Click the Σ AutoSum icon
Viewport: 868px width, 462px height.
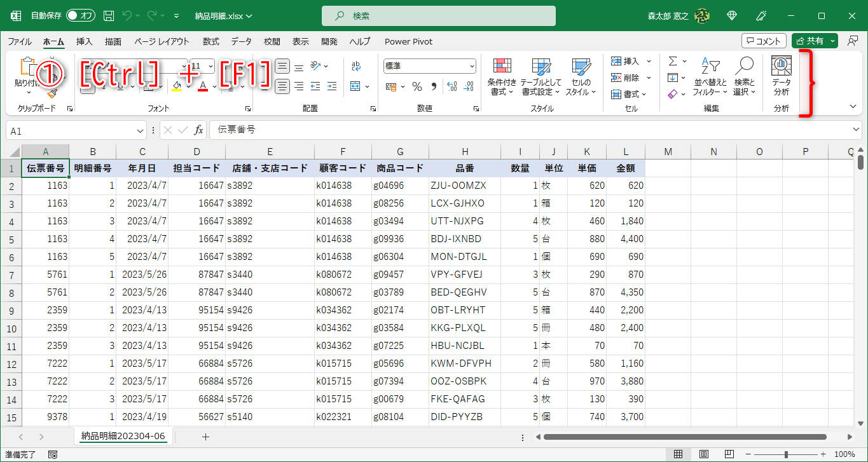pos(672,61)
